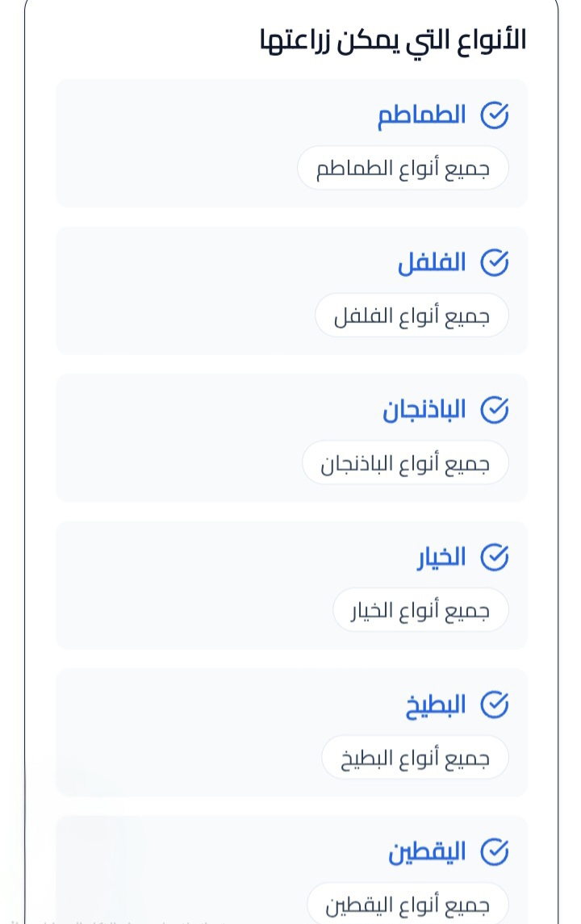The image size is (581, 924).
Task: Click the checkmark icon beside الفلفل
Action: click(x=494, y=262)
